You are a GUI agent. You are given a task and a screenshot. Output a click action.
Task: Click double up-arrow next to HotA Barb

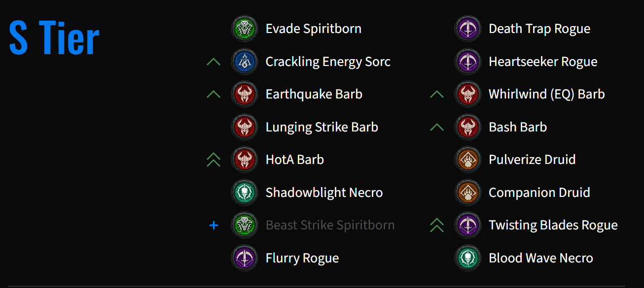click(x=214, y=160)
